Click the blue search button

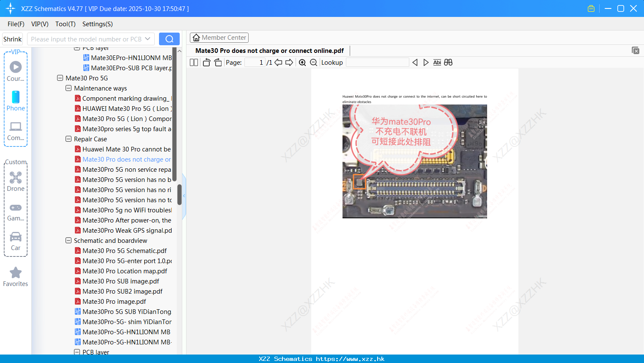pyautogui.click(x=169, y=39)
